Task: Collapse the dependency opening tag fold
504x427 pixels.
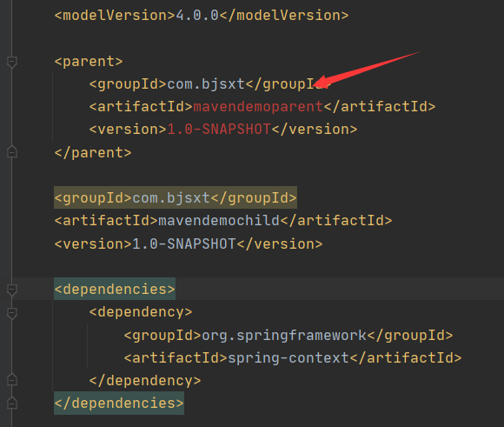Action: point(12,312)
